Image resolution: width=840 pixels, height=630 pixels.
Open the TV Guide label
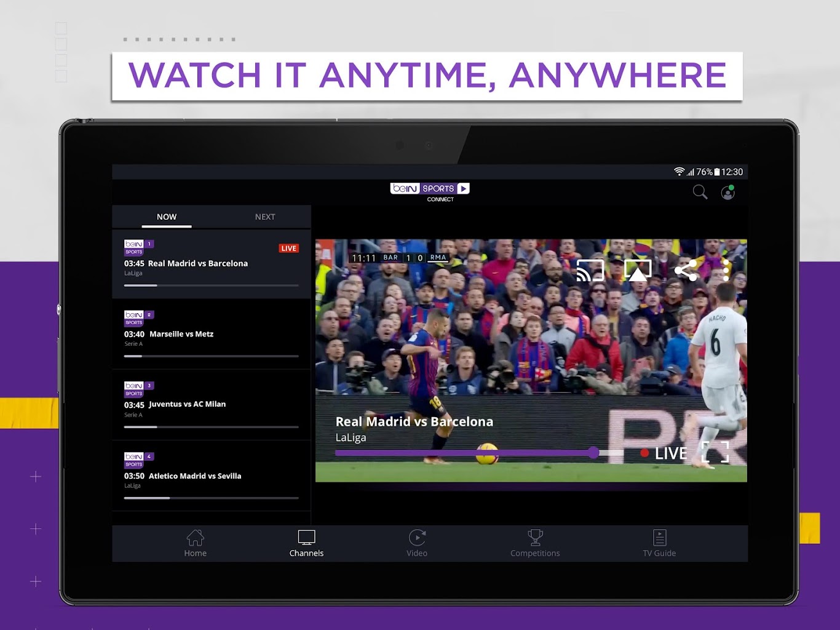(659, 553)
